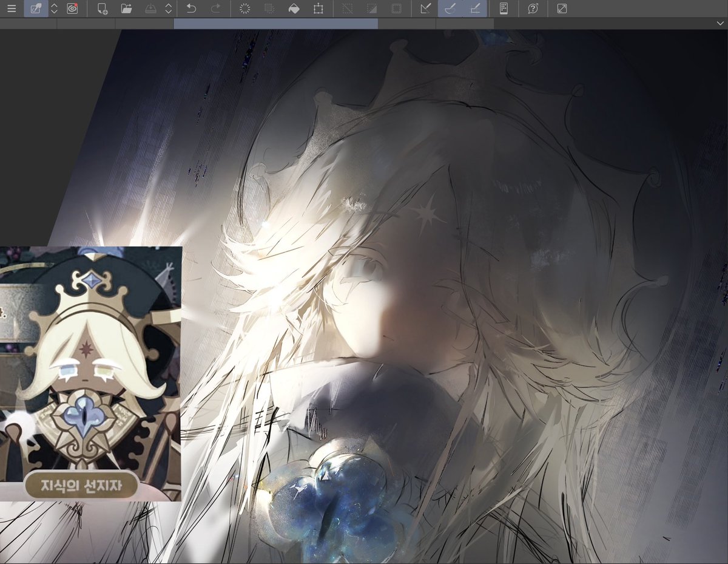Toggle the highlighted simple mode switch icon

click(x=36, y=8)
